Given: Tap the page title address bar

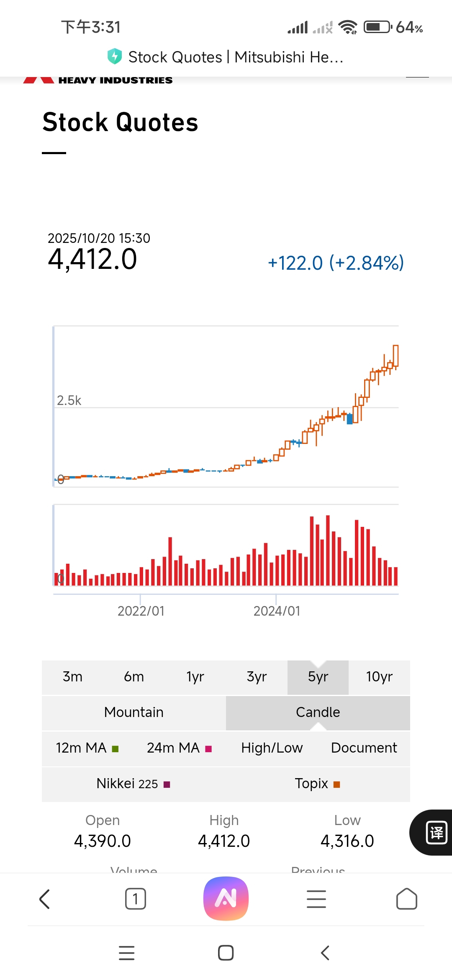Looking at the screenshot, I should coord(236,57).
